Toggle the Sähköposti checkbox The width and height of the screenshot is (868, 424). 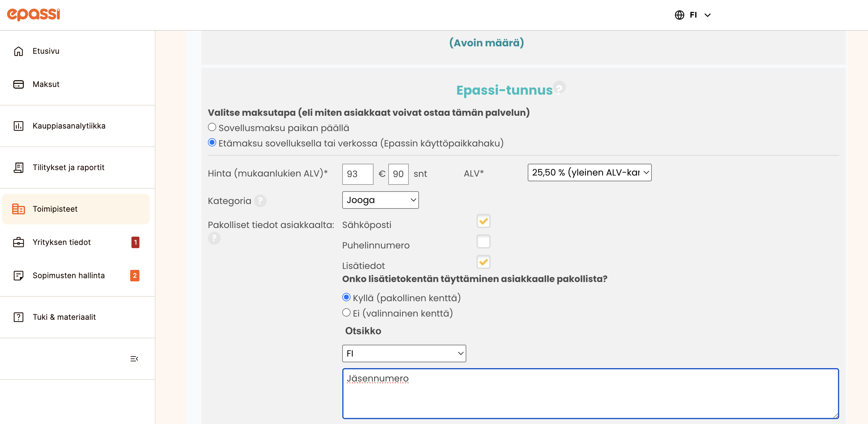[484, 221]
